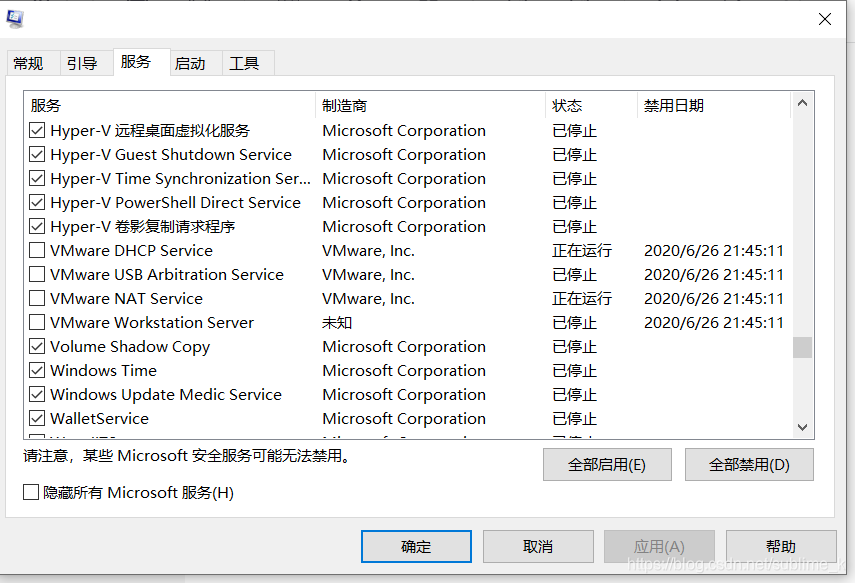Click scrollbar up arrow in services list
The width and height of the screenshot is (855, 583).
click(x=802, y=103)
